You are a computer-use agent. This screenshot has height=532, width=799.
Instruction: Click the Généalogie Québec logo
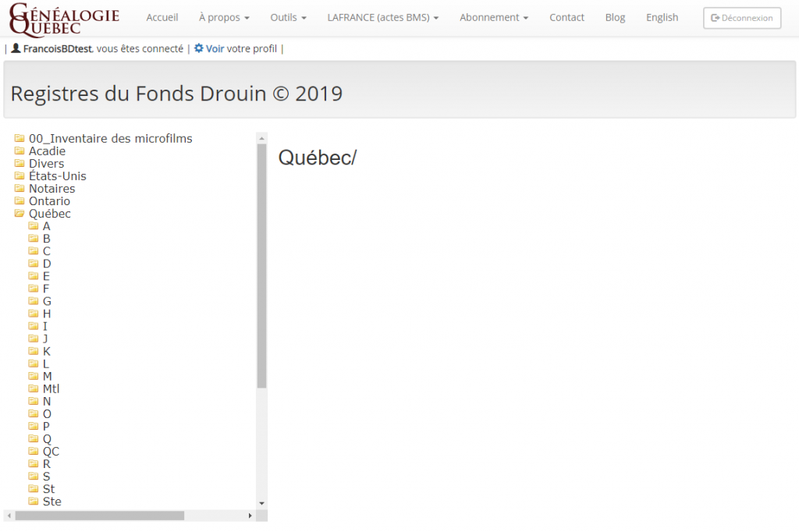click(x=64, y=19)
